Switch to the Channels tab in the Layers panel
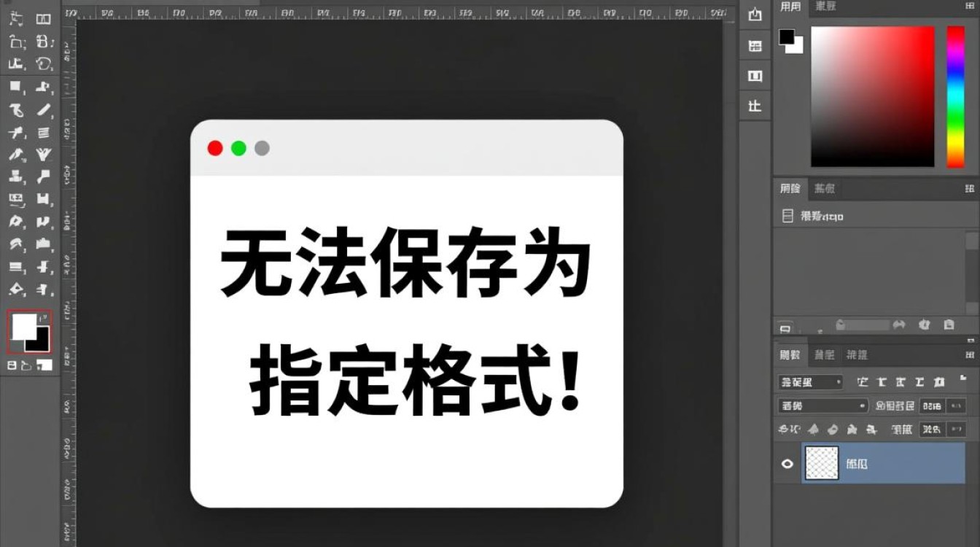Image resolution: width=980 pixels, height=547 pixels. (x=823, y=356)
